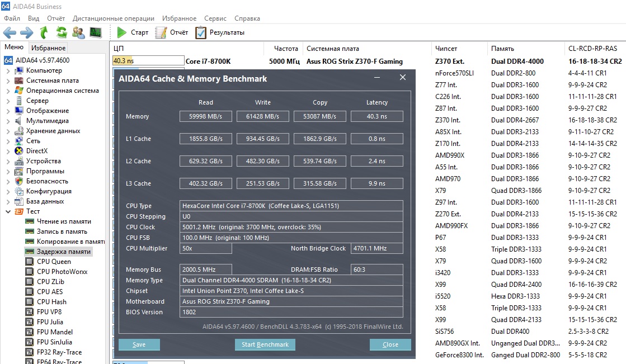Viewport: 626px width, 364px height.
Task: Select CPU Queen benchmark
Action: click(54, 262)
